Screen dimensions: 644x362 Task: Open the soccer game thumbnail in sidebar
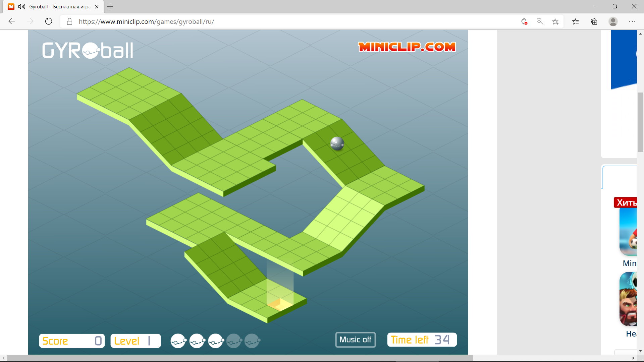tap(628, 231)
